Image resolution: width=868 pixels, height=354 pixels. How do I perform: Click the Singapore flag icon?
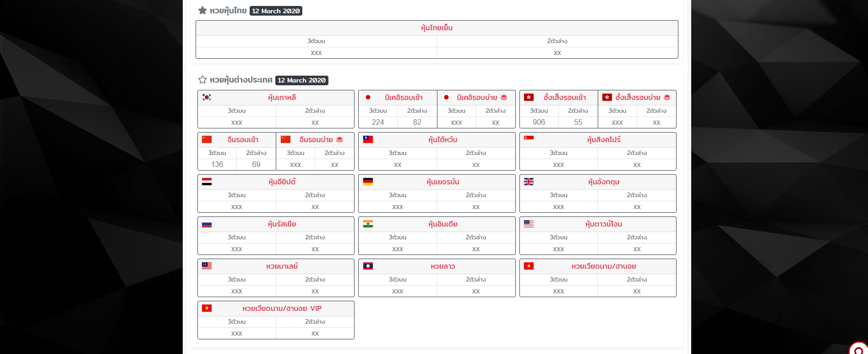pyautogui.click(x=529, y=139)
